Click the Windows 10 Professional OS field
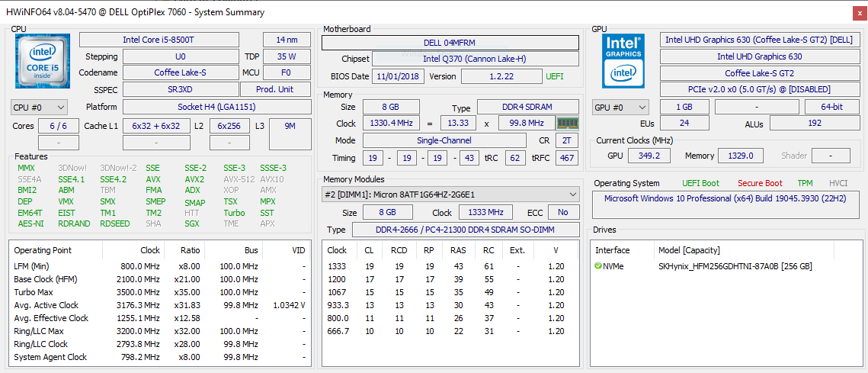This screenshot has height=373, width=868. [x=727, y=205]
